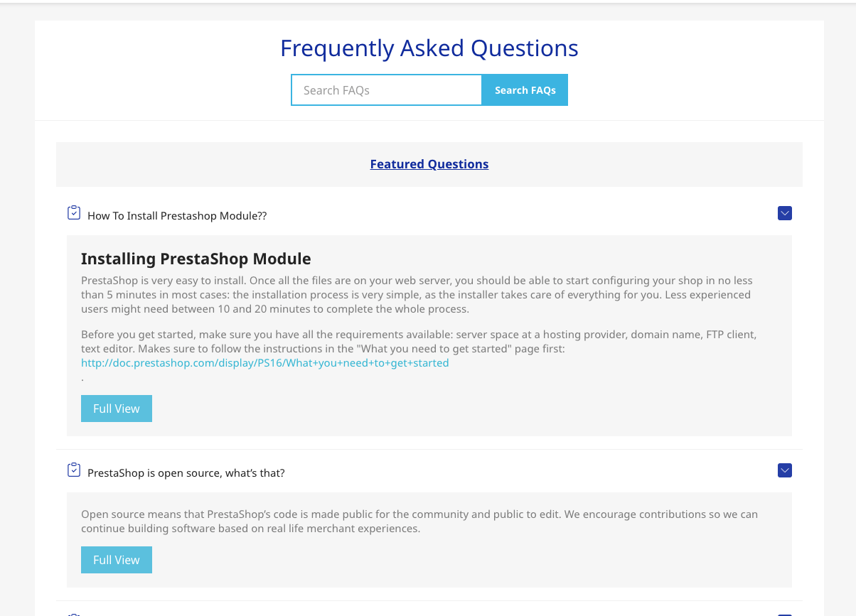Open Full View of the install module answer

pyautogui.click(x=117, y=409)
